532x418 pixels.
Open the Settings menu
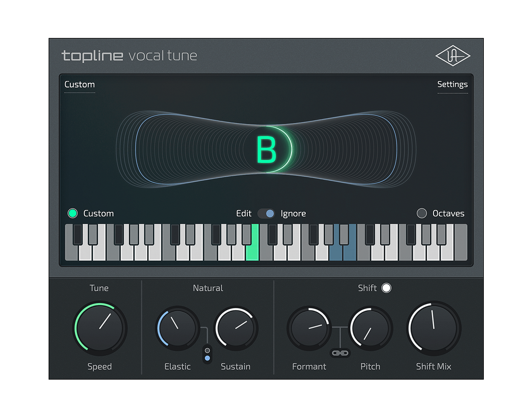coord(452,84)
